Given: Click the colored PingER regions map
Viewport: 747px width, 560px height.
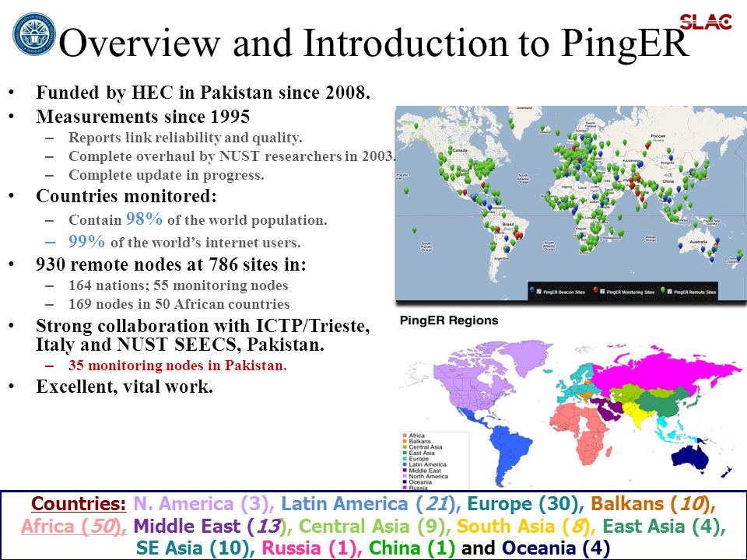Looking at the screenshot, I should (x=571, y=412).
